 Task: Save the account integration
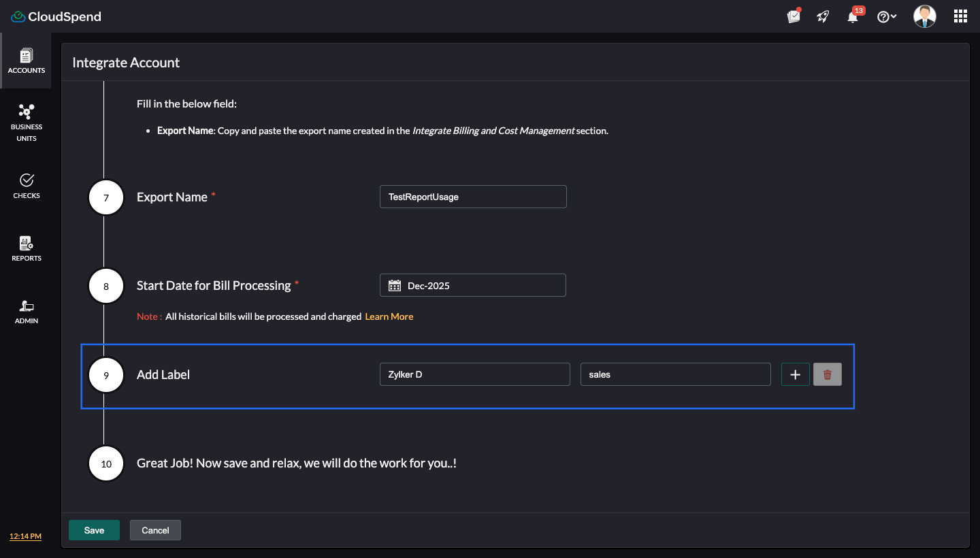94,530
